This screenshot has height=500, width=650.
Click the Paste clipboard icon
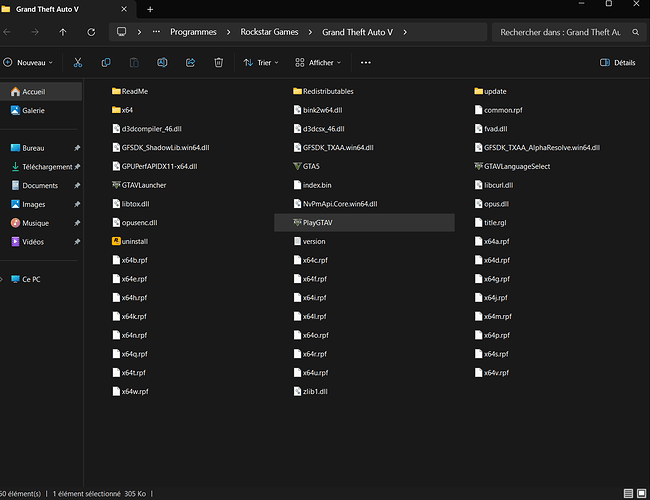point(134,63)
